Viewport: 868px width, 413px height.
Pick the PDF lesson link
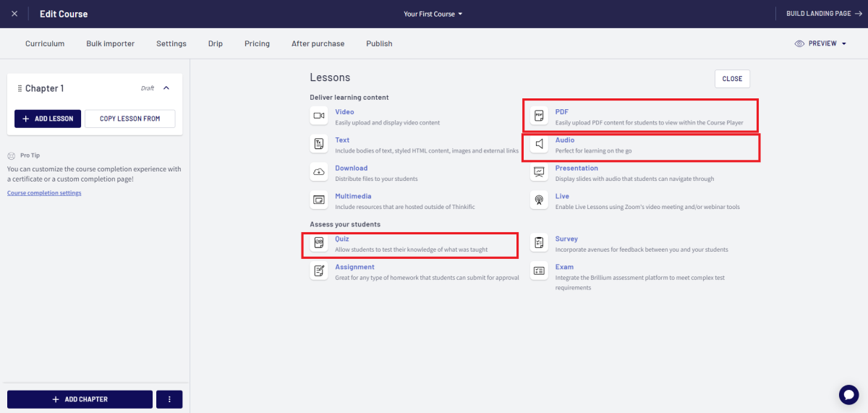(562, 112)
